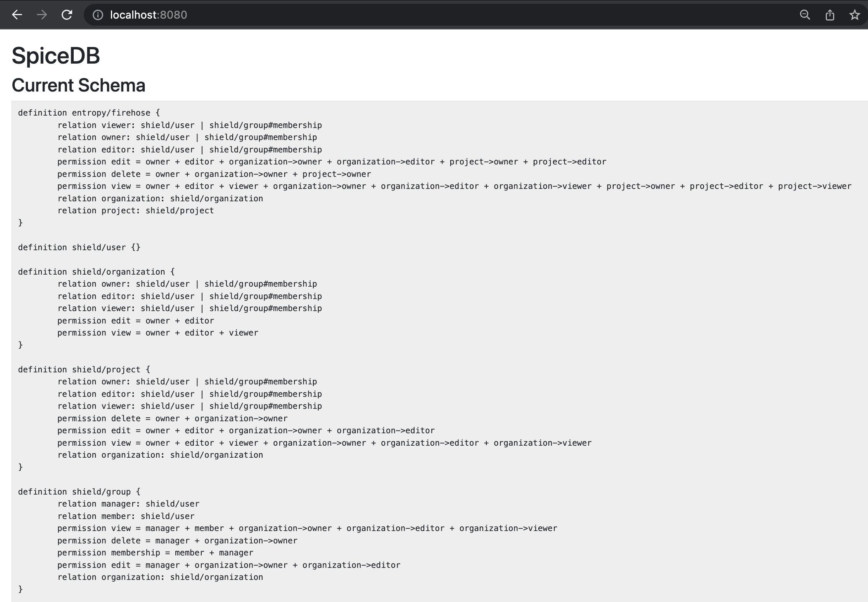
Task: Click firehose "relation owner: shield/user" line
Action: coord(187,137)
